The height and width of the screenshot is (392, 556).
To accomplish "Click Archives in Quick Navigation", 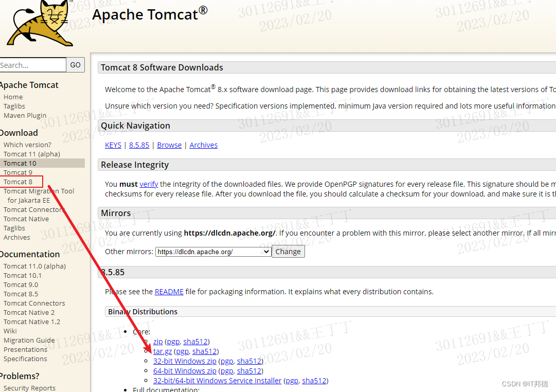I will coord(204,145).
